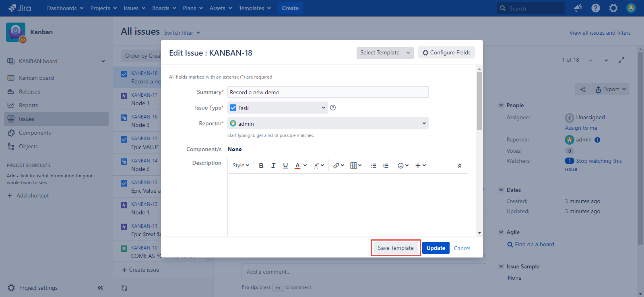Click the Underline formatting icon
The width and height of the screenshot is (644, 297).
pyautogui.click(x=285, y=166)
